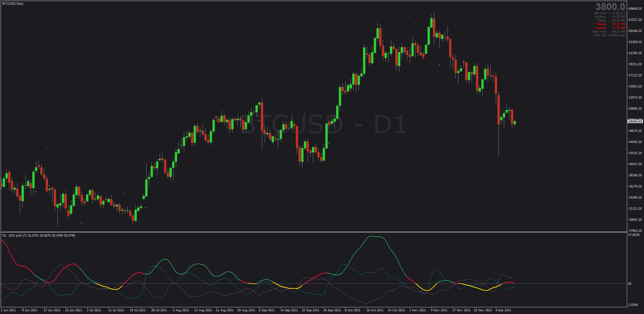Click the 65448.20 price axis label
The height and width of the screenshot is (314, 644).
coord(635,31)
